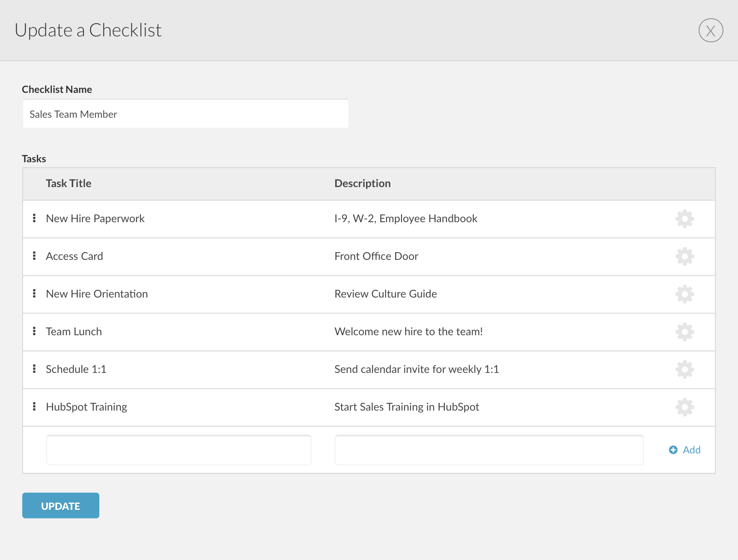This screenshot has width=738, height=560.
Task: Select the HubSpot Training task title
Action: coord(86,407)
